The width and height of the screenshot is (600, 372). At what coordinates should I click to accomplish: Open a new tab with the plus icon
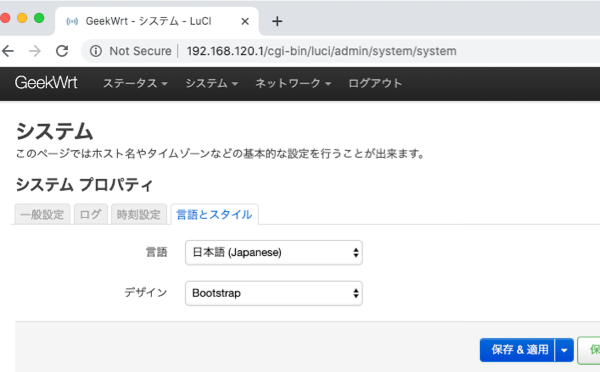point(277,21)
